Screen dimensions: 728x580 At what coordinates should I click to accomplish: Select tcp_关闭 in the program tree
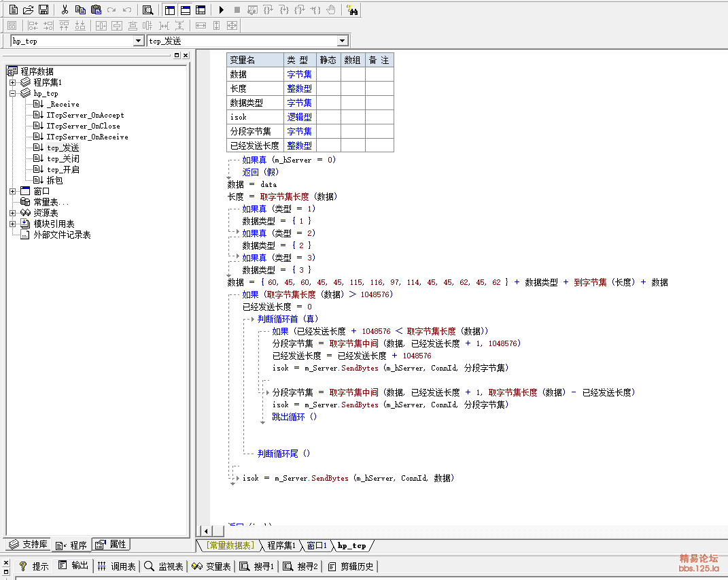[63, 158]
